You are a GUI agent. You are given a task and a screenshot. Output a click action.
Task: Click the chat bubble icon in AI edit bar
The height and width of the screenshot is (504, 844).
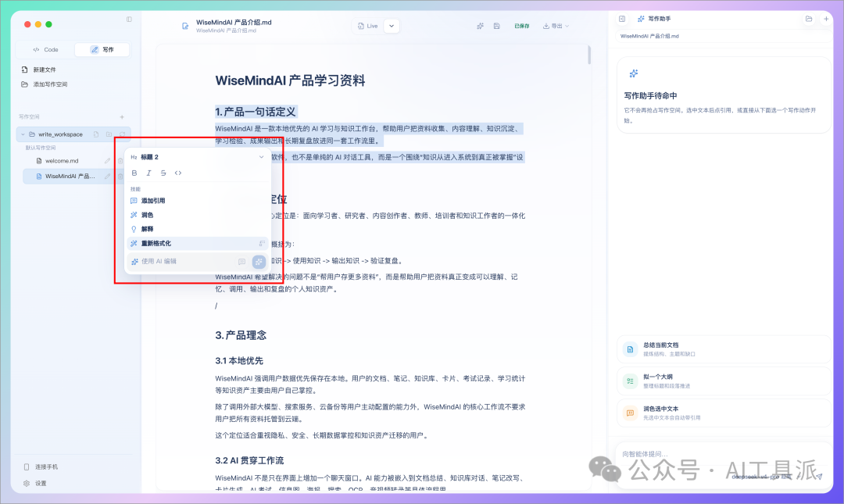tap(241, 262)
